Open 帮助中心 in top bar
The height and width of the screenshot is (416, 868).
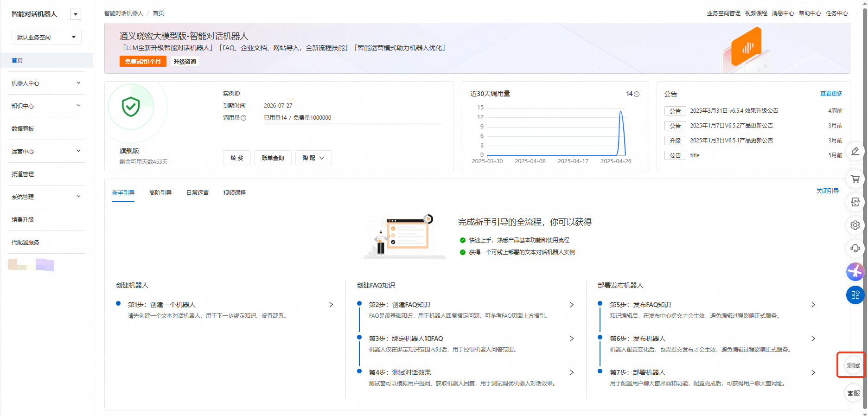[810, 13]
